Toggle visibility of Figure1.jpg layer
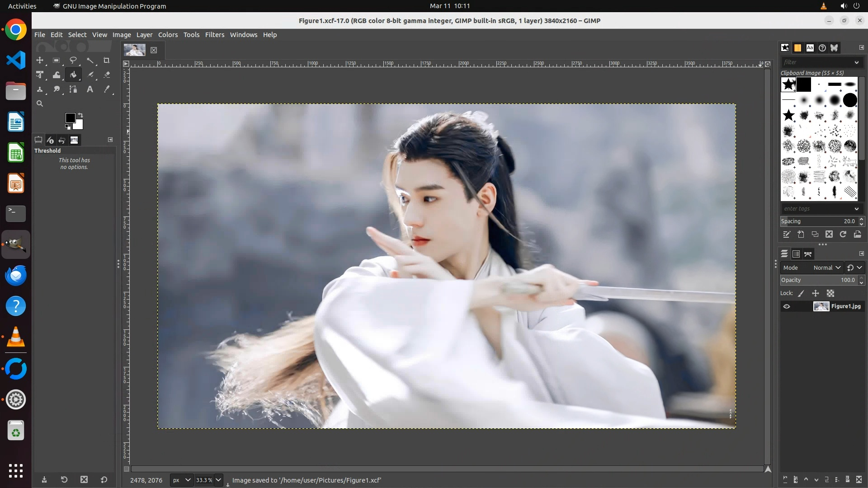The height and width of the screenshot is (488, 868). (x=787, y=306)
